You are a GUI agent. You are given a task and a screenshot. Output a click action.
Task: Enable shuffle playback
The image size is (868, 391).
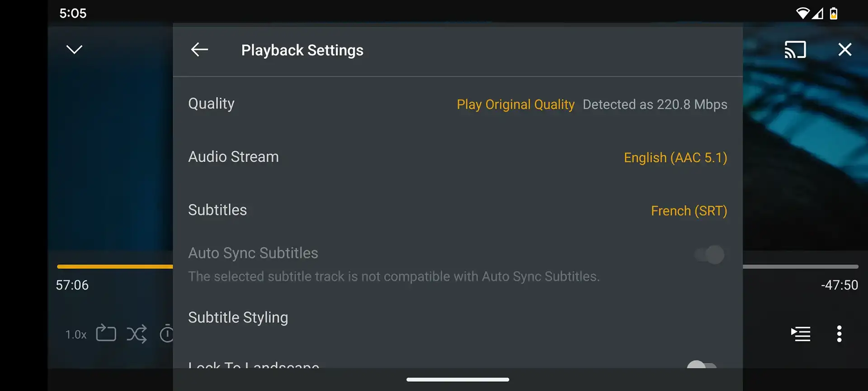point(137,334)
